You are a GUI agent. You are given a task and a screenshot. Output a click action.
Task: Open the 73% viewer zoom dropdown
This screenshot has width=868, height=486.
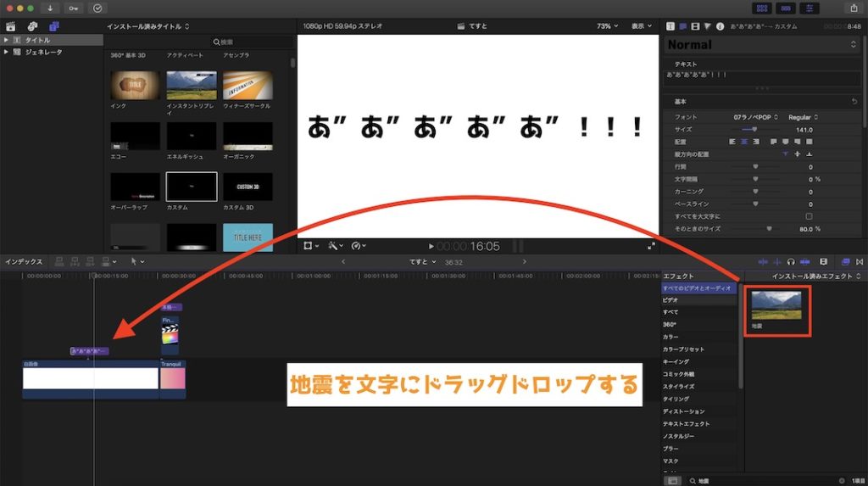[607, 26]
